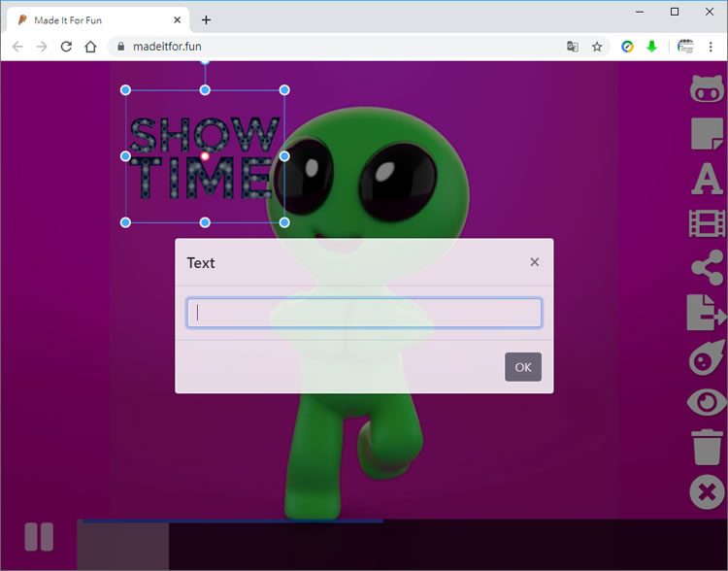Close the Text dialog with the X

(x=535, y=262)
